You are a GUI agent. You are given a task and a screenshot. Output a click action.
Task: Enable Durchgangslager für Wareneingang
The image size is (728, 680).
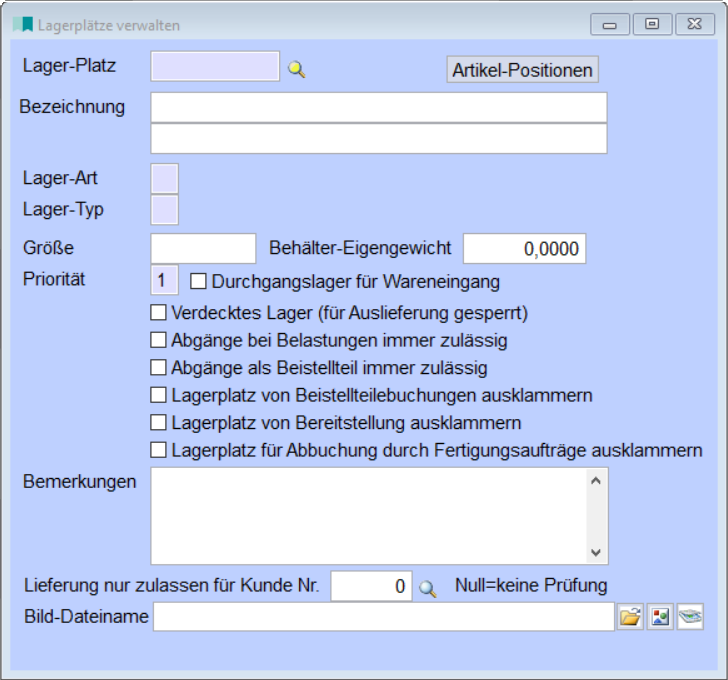tap(198, 281)
